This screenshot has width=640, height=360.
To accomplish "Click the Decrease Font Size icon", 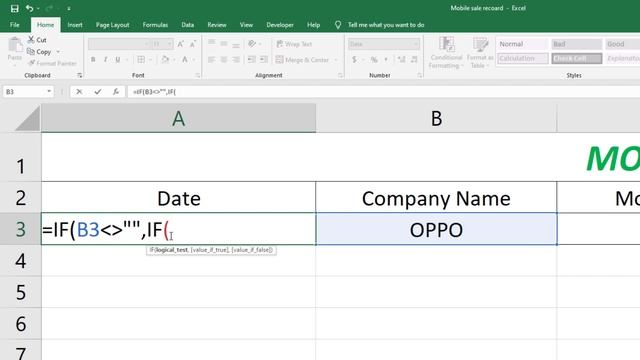I will 193,44.
